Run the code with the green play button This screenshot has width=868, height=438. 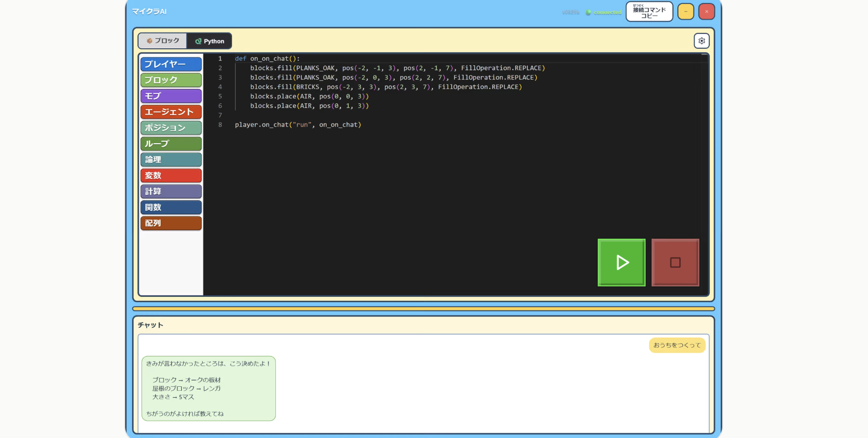(x=621, y=262)
